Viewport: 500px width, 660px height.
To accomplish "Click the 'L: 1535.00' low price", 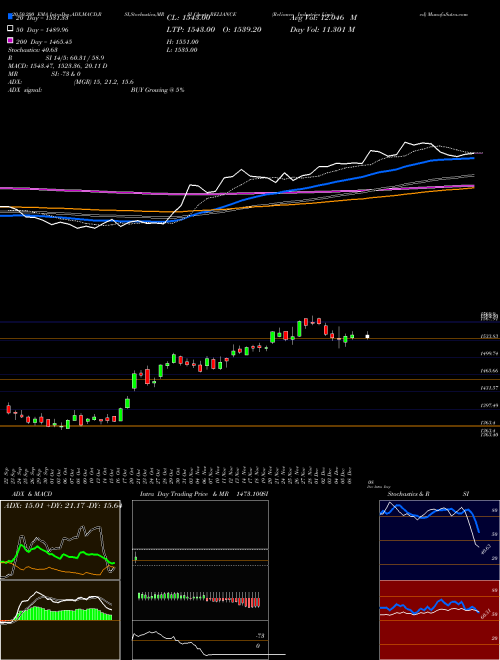I will click(x=182, y=50).
